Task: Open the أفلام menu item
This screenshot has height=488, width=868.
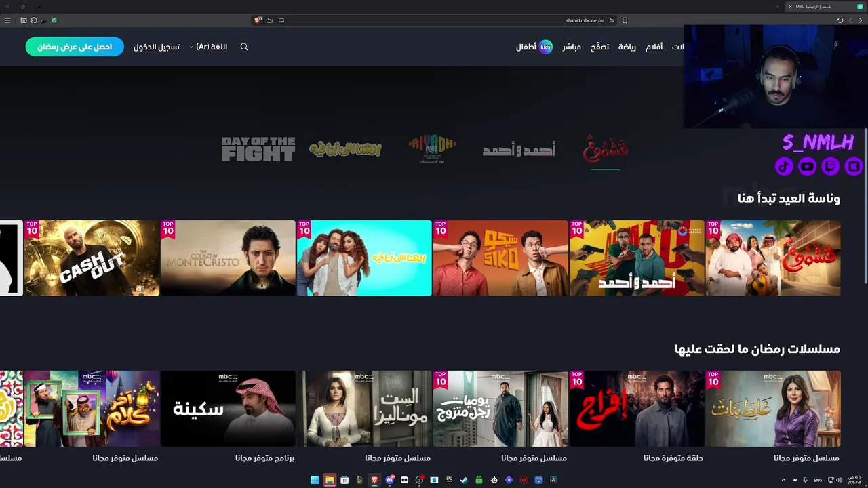Action: pos(654,47)
